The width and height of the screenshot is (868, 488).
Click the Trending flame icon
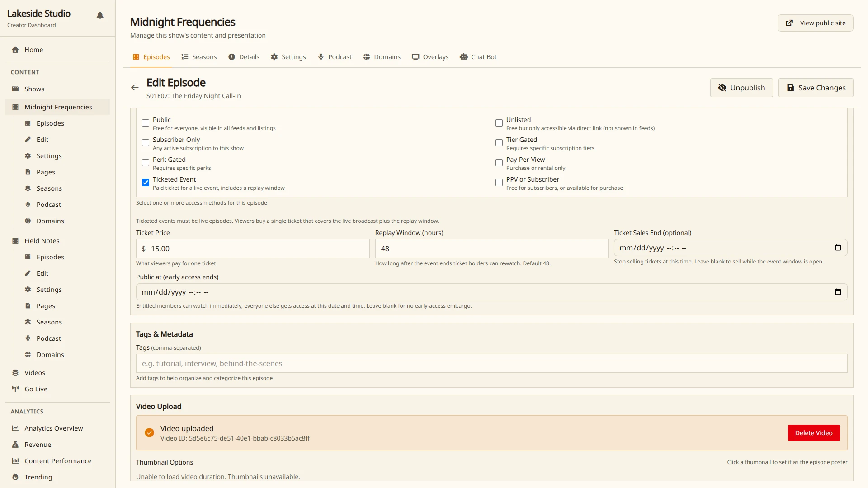pyautogui.click(x=15, y=477)
